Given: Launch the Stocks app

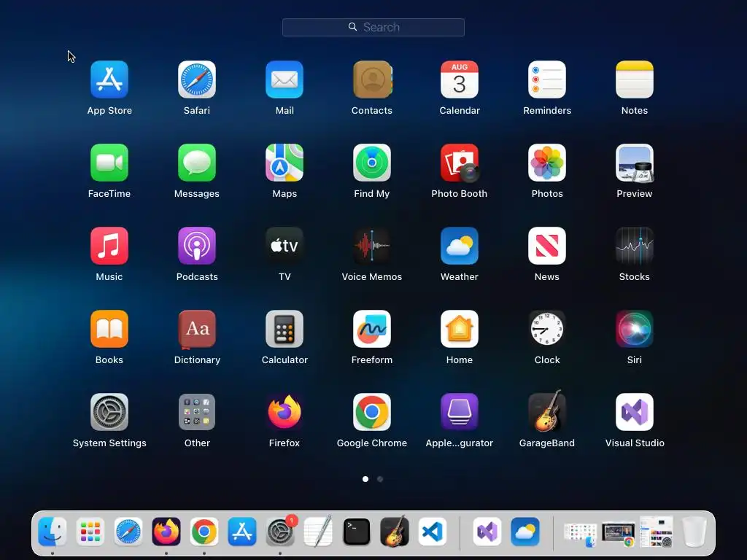Looking at the screenshot, I should pyautogui.click(x=635, y=246).
